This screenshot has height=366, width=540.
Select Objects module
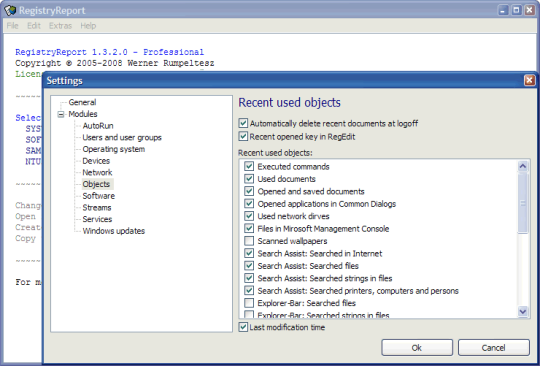tap(96, 184)
